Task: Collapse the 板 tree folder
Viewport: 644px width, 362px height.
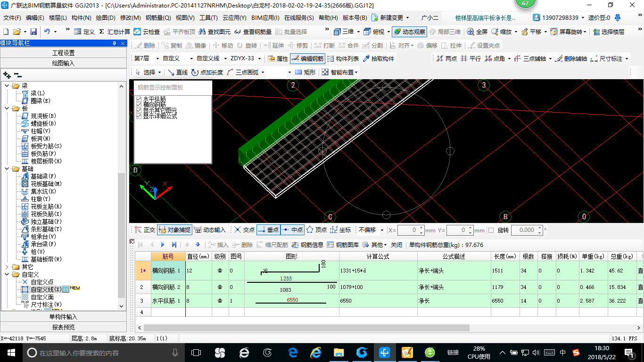Action: [7, 108]
